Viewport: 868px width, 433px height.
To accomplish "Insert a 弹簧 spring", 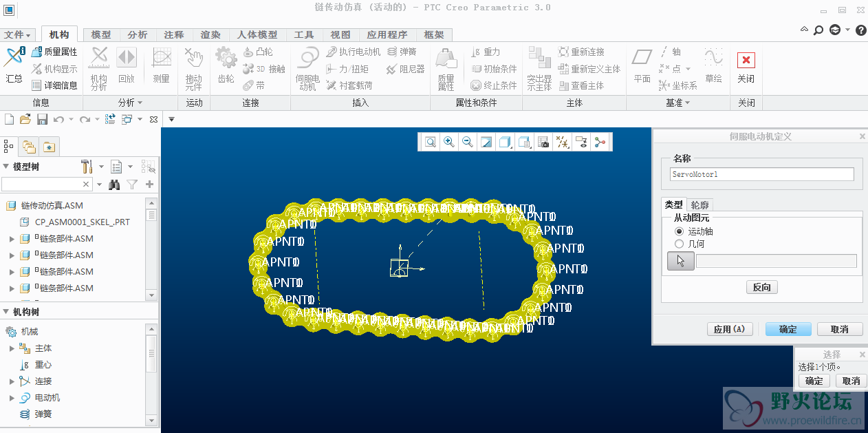I will point(402,52).
